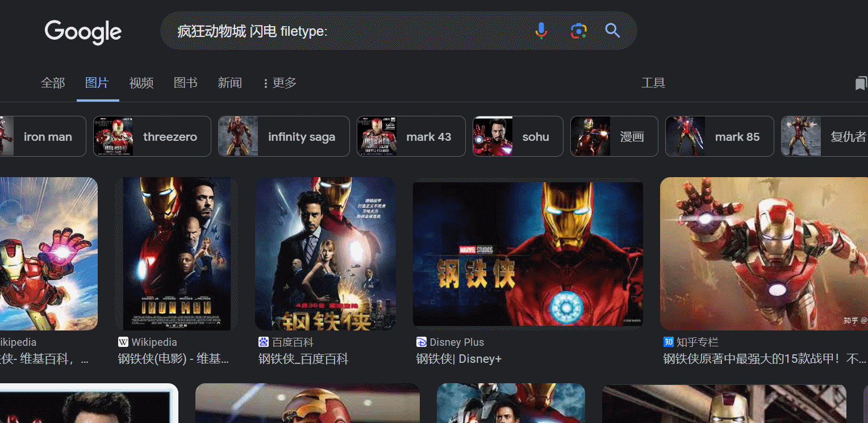Image resolution: width=868 pixels, height=423 pixels.
Task: Open the 新闻 tab
Action: [229, 83]
